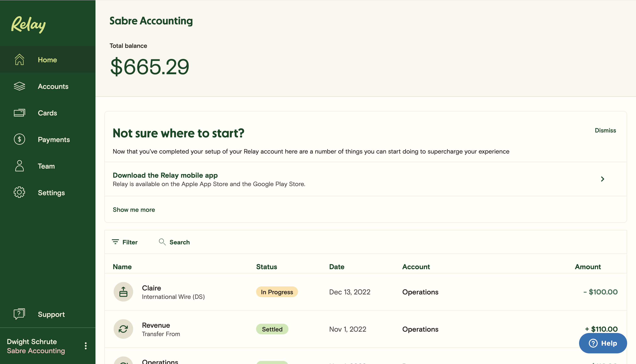Click the Revenue transaction name
636x364 pixels.
pos(156,325)
